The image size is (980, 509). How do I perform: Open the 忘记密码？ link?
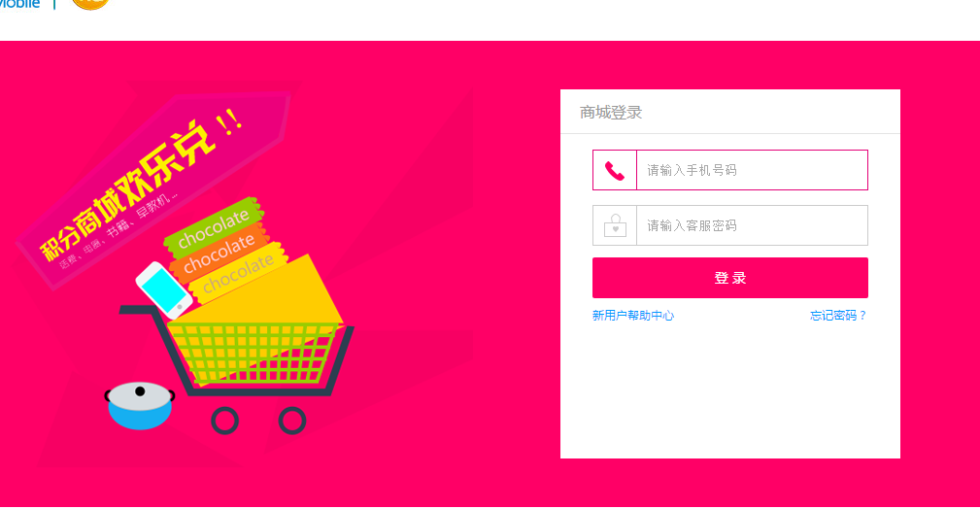point(839,316)
